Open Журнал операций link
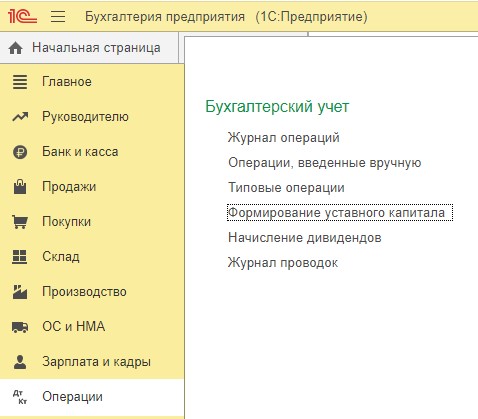 [x=284, y=138]
